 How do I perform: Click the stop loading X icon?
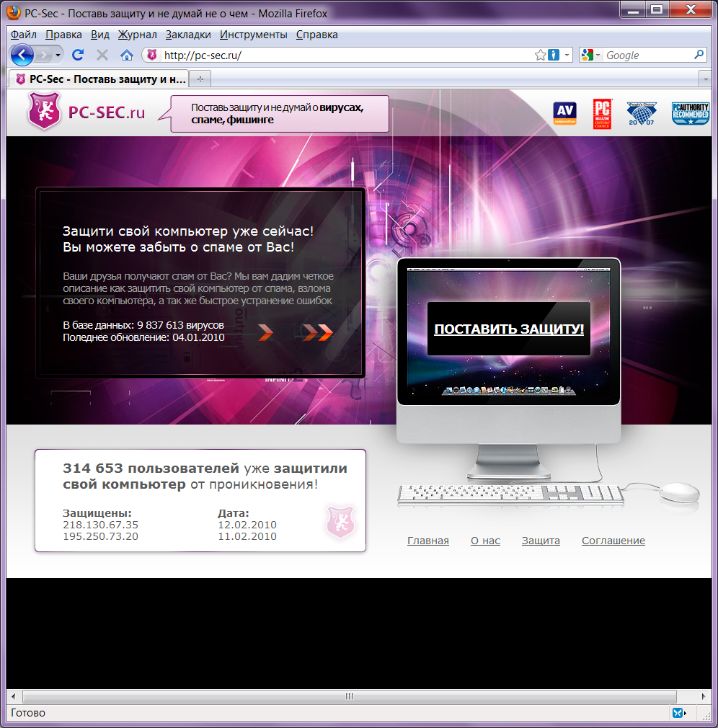102,55
